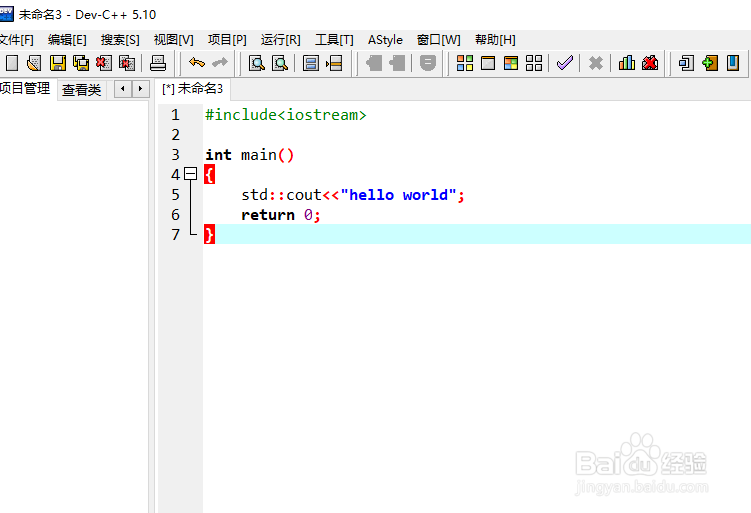Close all open files
This screenshot has height=513, width=751.
point(127,63)
